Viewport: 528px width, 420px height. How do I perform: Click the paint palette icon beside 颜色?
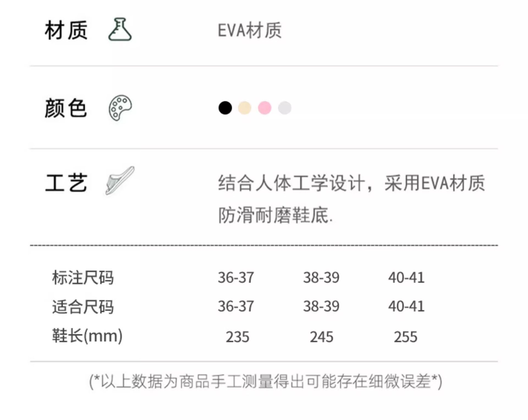[120, 108]
